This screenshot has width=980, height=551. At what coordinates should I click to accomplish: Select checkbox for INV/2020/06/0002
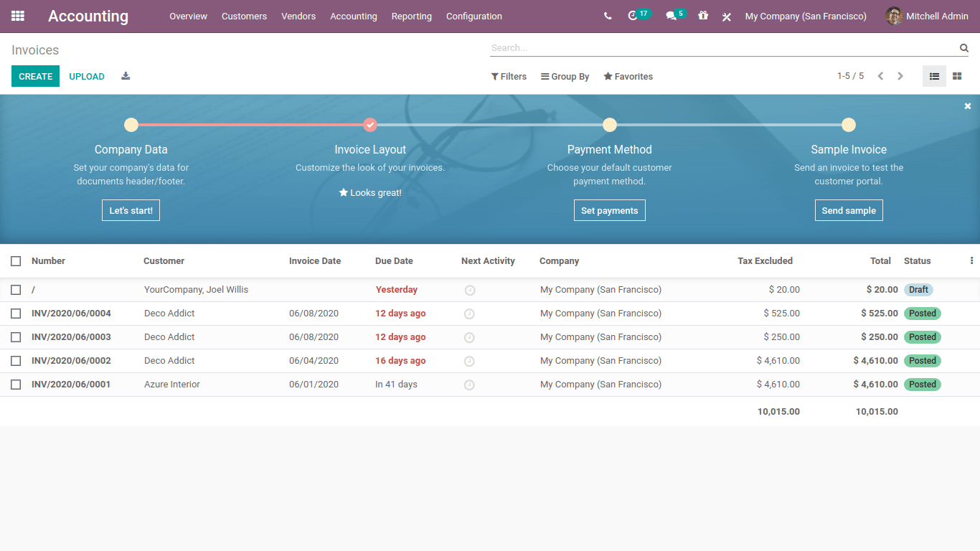[x=16, y=361]
